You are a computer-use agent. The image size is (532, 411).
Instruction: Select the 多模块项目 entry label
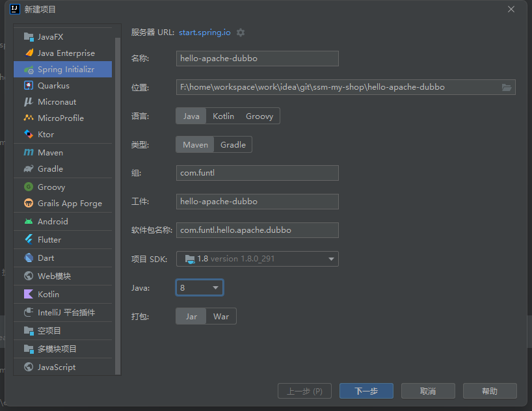(57, 349)
